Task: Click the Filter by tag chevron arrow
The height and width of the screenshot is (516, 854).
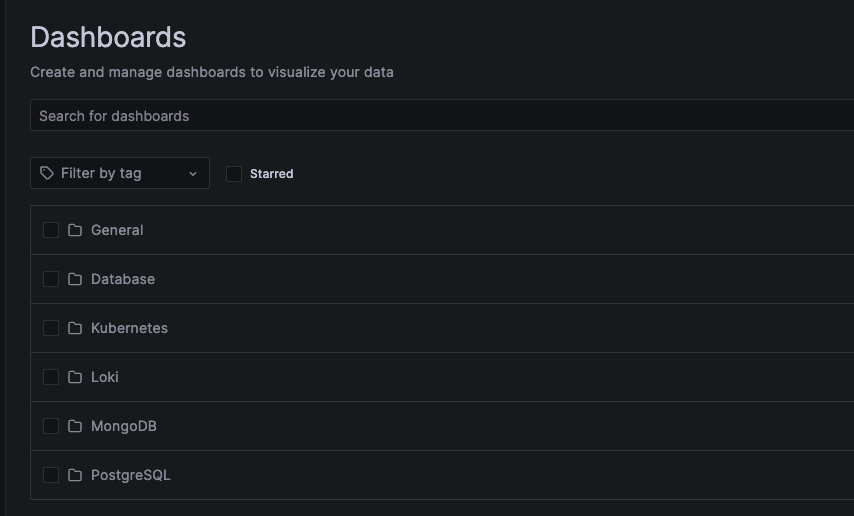Action: [193, 174]
